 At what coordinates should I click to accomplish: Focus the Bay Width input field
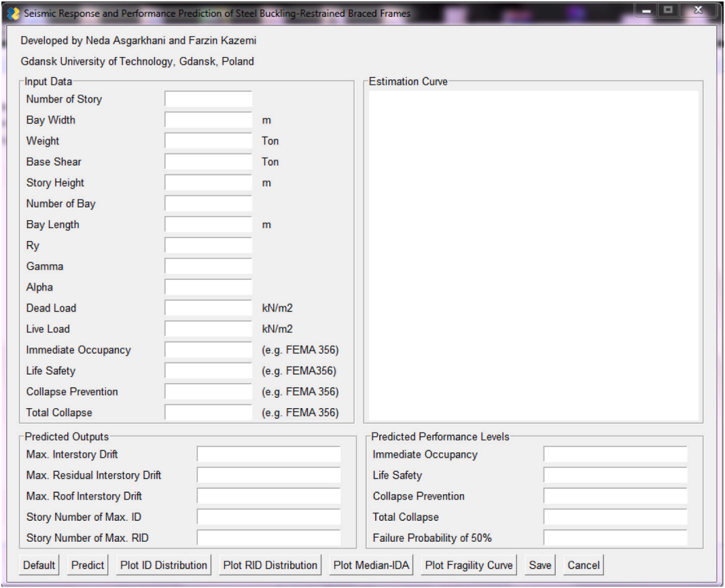(x=208, y=119)
